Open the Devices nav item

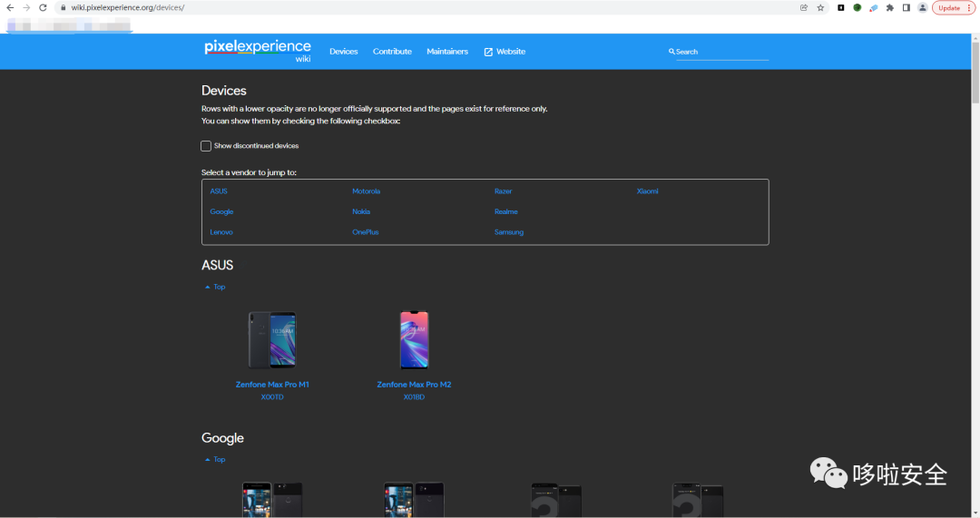click(344, 51)
